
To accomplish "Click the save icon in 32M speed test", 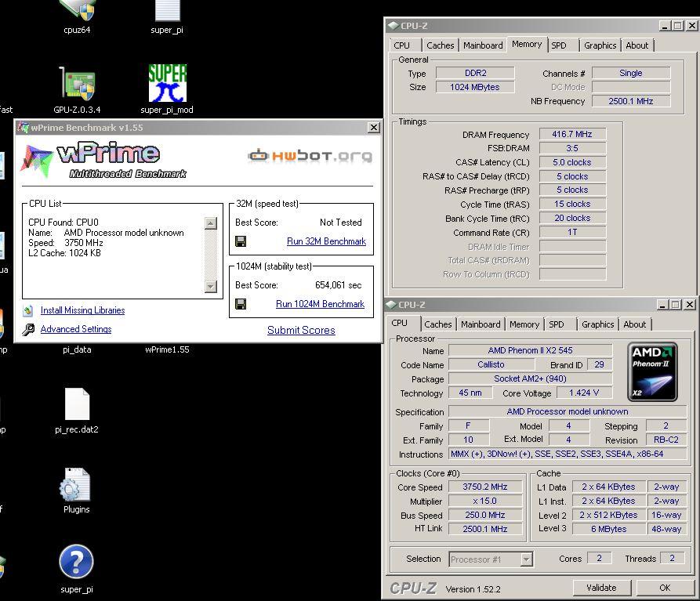I will coord(241,241).
